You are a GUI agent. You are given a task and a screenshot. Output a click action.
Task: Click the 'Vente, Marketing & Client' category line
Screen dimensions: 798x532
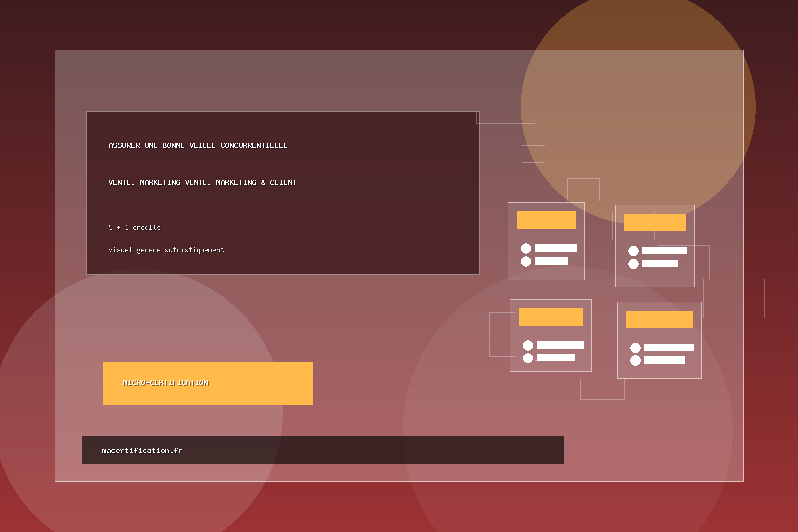[x=202, y=182]
